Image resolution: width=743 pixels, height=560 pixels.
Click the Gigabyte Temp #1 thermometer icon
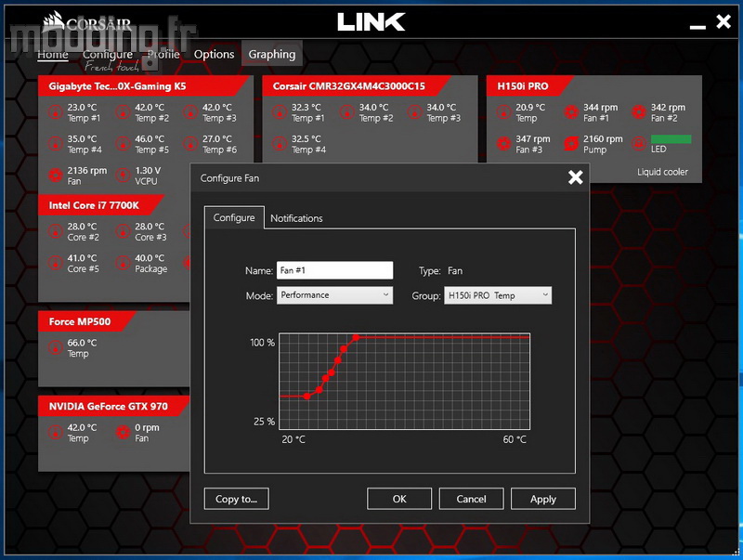coord(56,112)
